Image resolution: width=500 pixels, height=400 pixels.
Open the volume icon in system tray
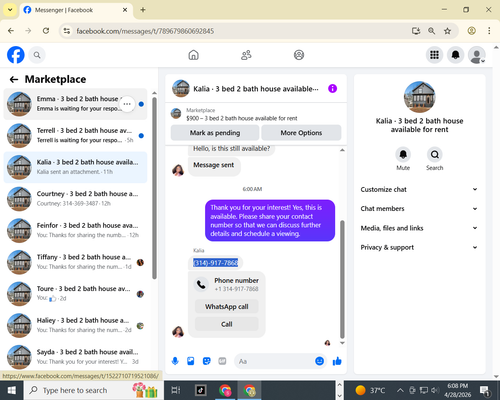pyautogui.click(x=435, y=390)
